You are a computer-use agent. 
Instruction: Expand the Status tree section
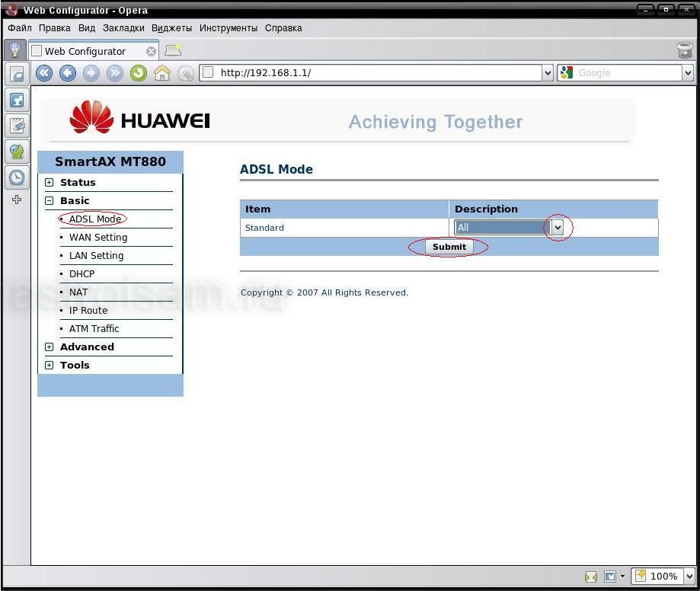click(50, 183)
